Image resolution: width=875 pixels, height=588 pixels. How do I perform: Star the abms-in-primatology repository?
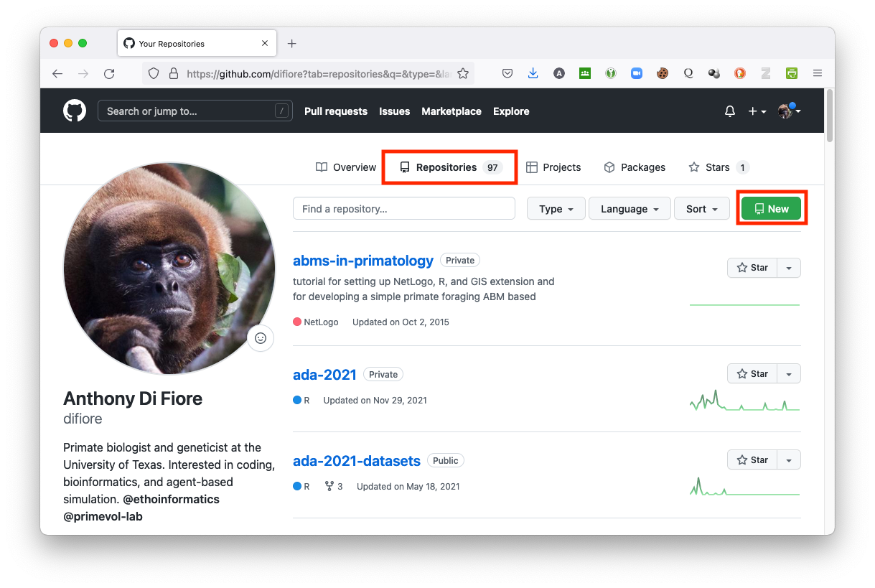point(752,268)
